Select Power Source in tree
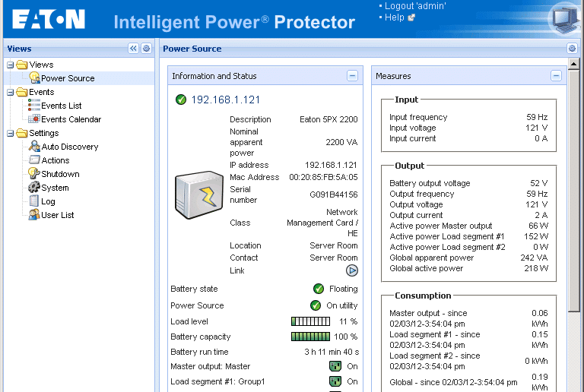 pos(68,78)
